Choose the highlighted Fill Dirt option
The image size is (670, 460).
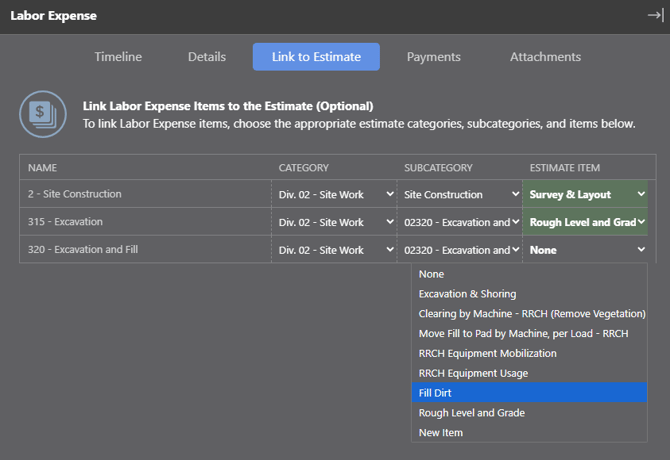[x=529, y=393]
